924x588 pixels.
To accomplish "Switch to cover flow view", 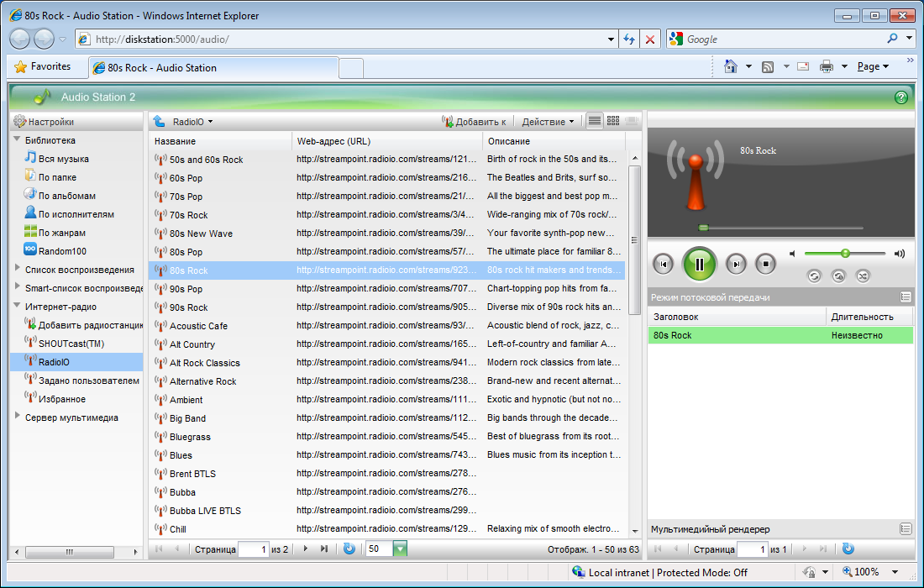I will [631, 121].
